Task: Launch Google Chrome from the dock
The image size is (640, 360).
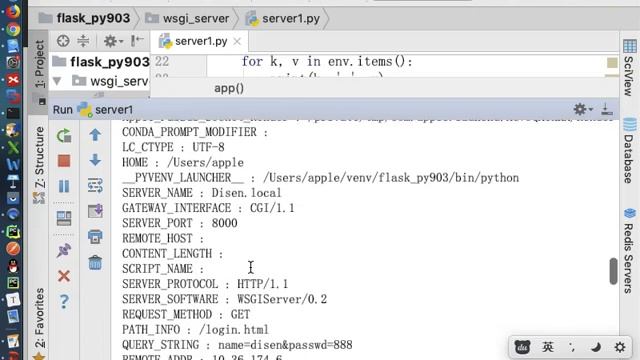Action: point(13,29)
